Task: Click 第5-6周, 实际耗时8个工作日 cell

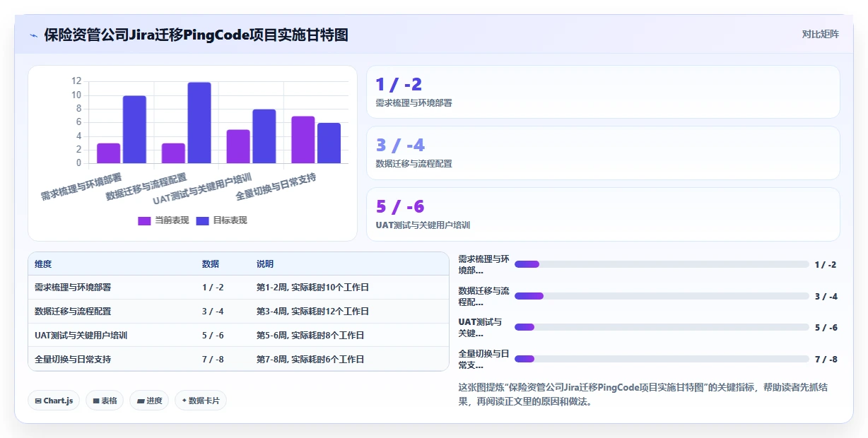Action: click(x=349, y=336)
